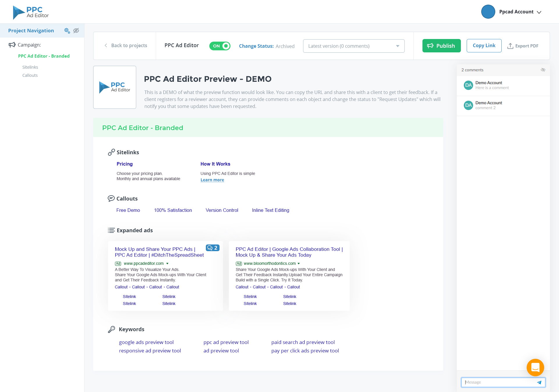Screen dimensions: 559x392
Task: Toggle the ON switch off
Action: 220,46
